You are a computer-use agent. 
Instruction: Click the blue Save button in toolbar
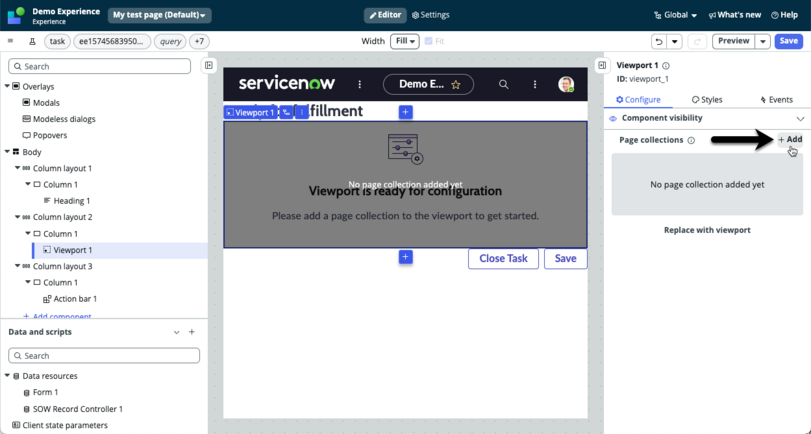788,41
